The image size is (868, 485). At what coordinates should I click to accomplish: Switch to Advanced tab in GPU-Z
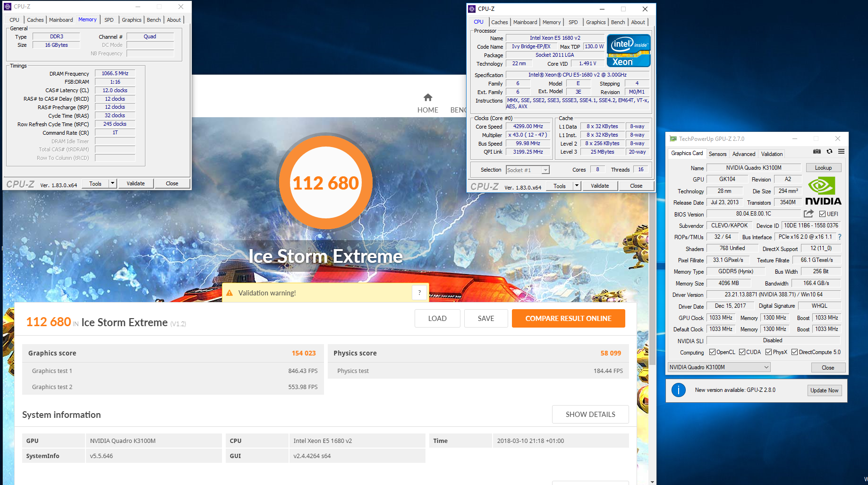pos(744,154)
